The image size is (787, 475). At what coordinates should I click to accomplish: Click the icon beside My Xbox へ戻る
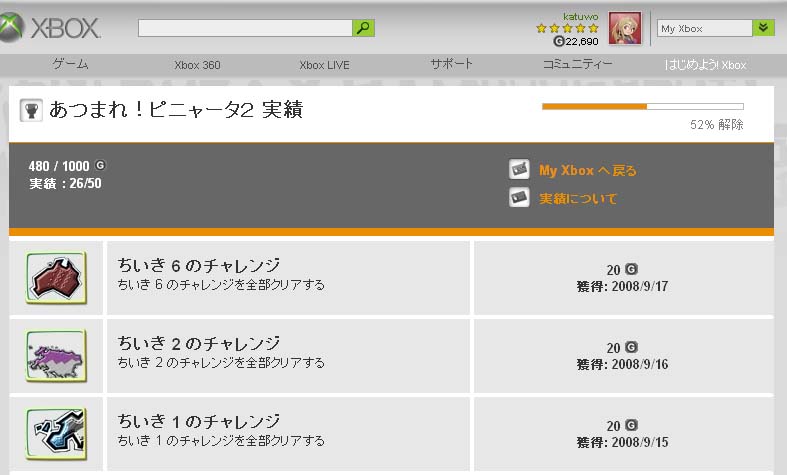(519, 170)
